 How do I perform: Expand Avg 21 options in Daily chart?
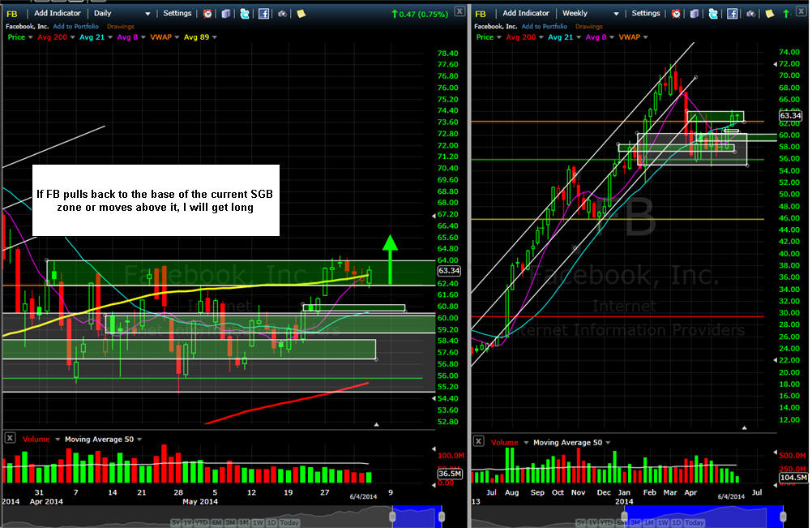click(109, 37)
